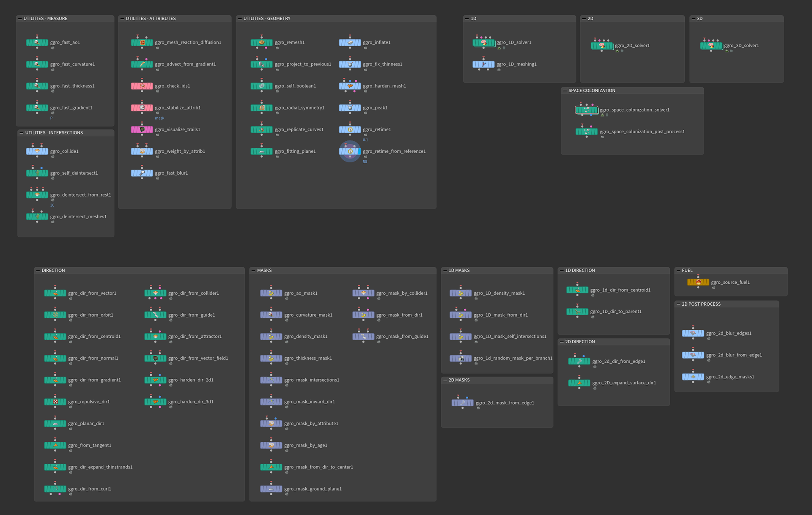Click the ggro_2d_blur_edges1 node icon

693,334
